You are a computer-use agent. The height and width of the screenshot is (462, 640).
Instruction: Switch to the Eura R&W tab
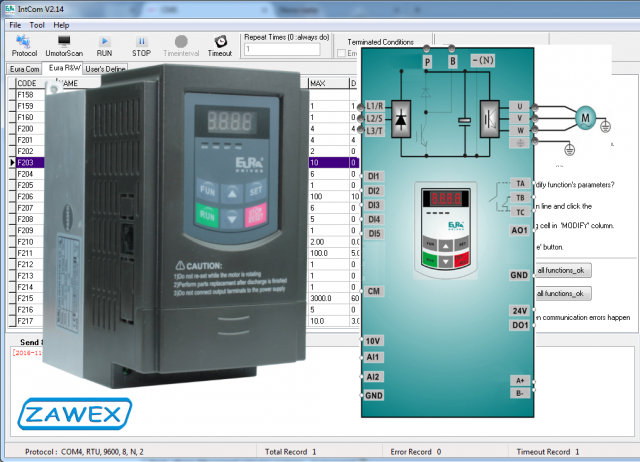64,68
